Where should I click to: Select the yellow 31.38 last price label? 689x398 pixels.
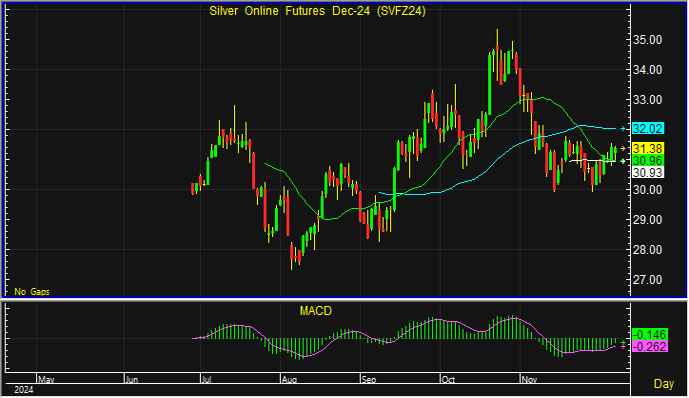click(648, 148)
